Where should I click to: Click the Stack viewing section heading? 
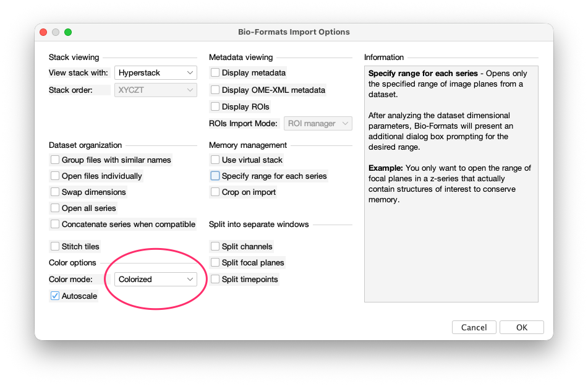coord(74,58)
